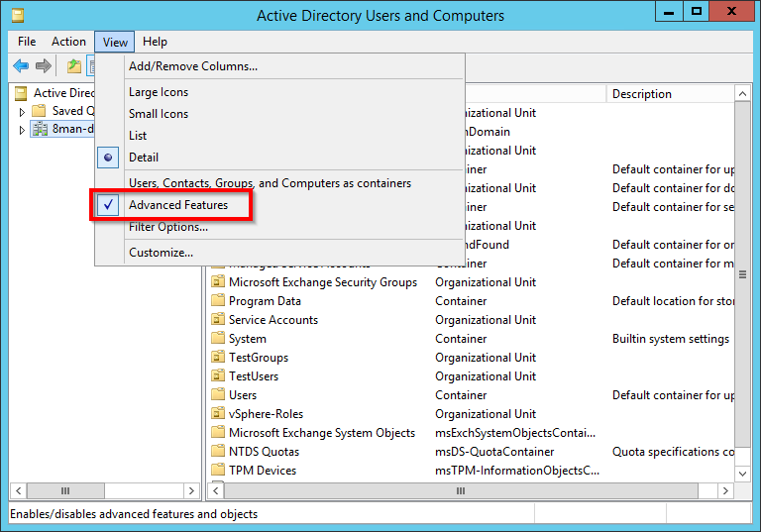Toggle the Advanced Features checked option
761x532 pixels.
pyautogui.click(x=177, y=205)
